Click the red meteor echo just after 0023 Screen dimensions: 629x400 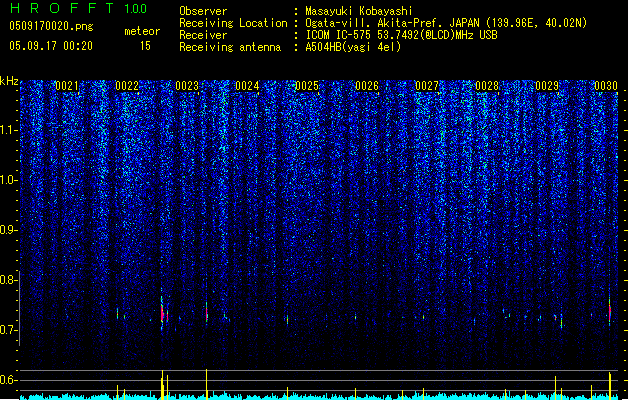[x=207, y=313]
